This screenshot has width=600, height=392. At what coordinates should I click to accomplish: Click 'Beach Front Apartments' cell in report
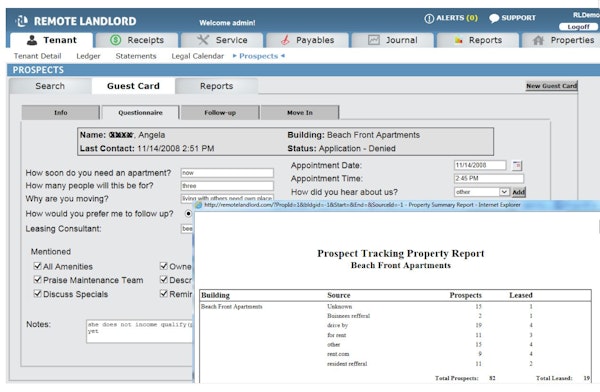(x=232, y=307)
